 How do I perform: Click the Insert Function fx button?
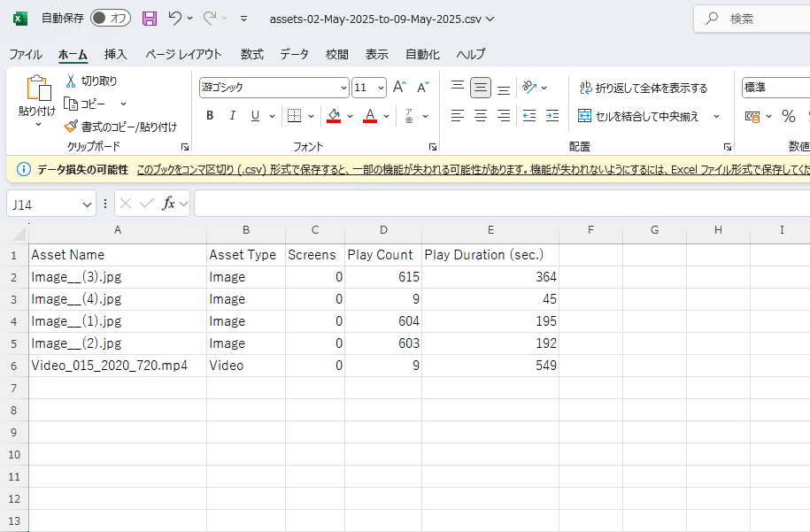tap(168, 204)
